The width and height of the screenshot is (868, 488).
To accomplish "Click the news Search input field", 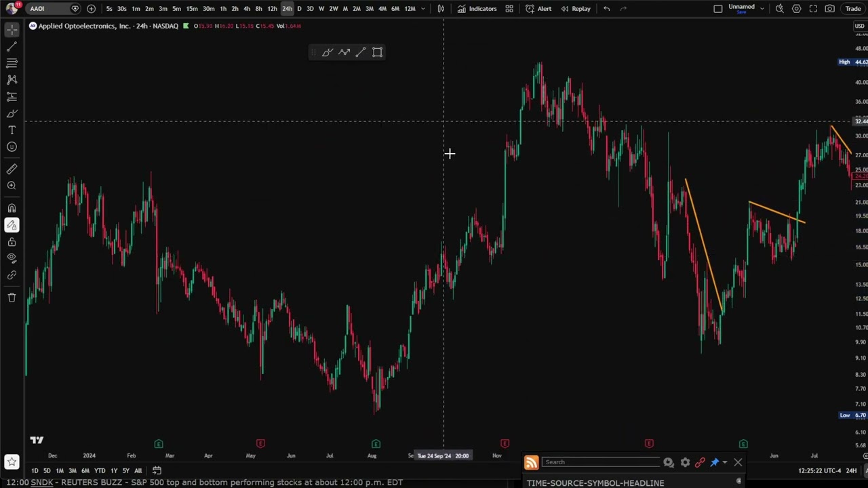I will [x=601, y=462].
